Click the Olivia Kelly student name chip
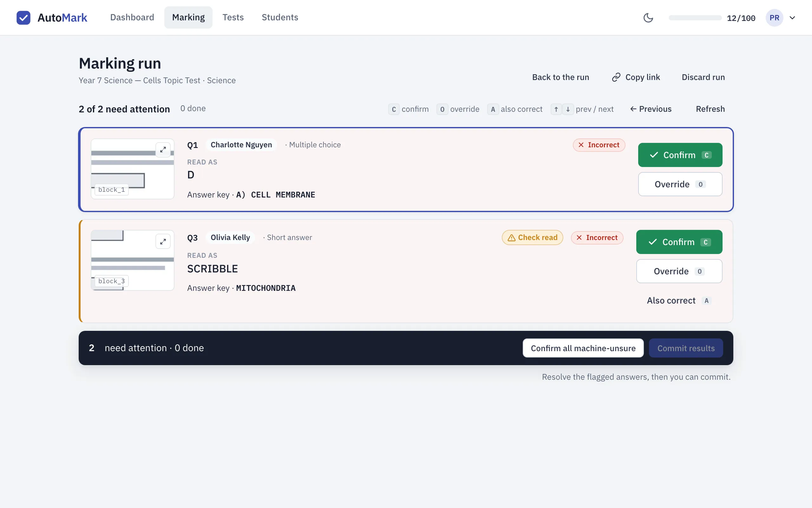This screenshot has width=812, height=508. pyautogui.click(x=230, y=237)
